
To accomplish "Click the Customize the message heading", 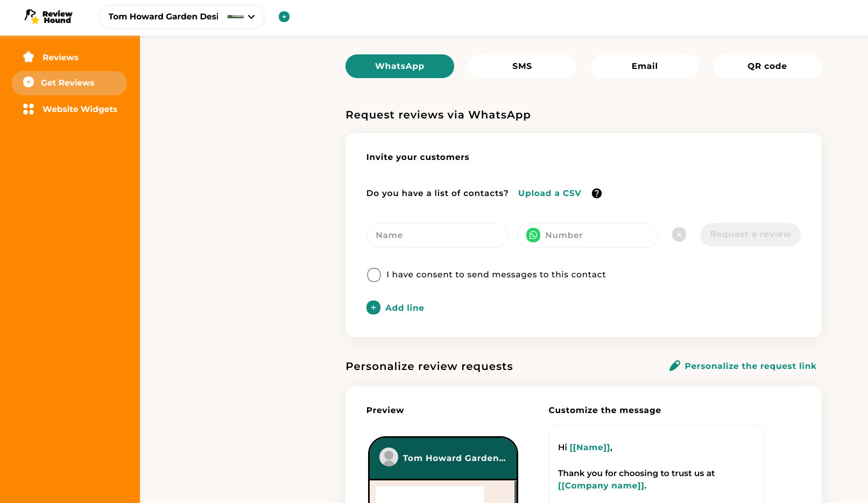I will pyautogui.click(x=605, y=410).
